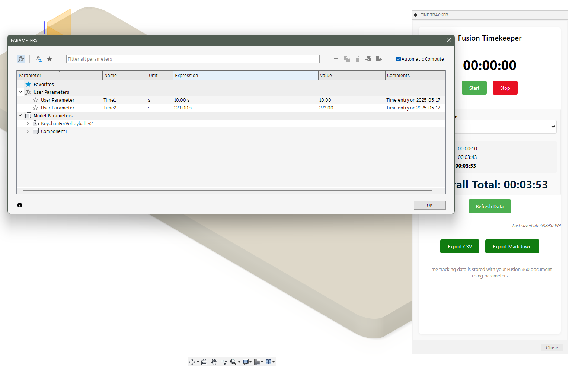588x369 pixels.
Task: Open the Viewports layout icon
Action: pyautogui.click(x=269, y=362)
